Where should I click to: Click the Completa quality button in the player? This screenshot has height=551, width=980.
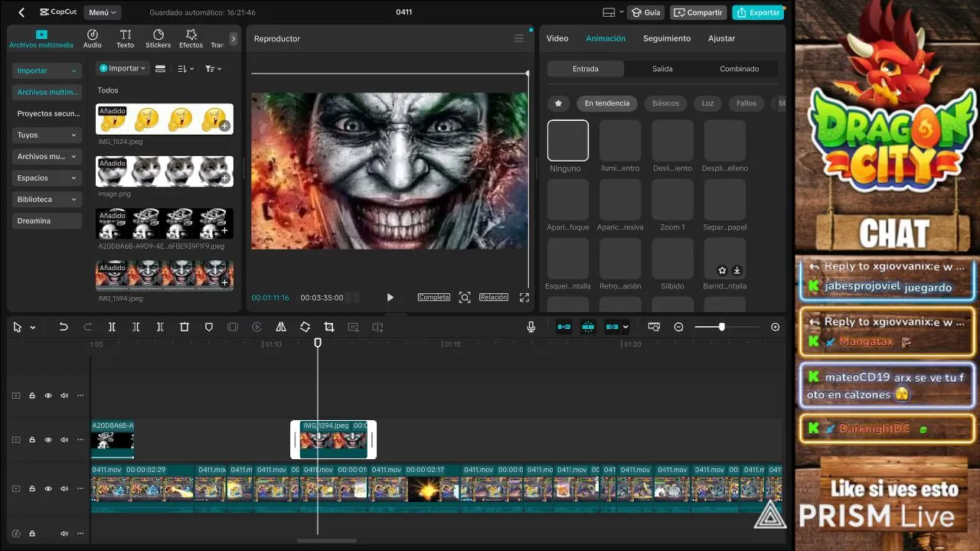coord(434,297)
